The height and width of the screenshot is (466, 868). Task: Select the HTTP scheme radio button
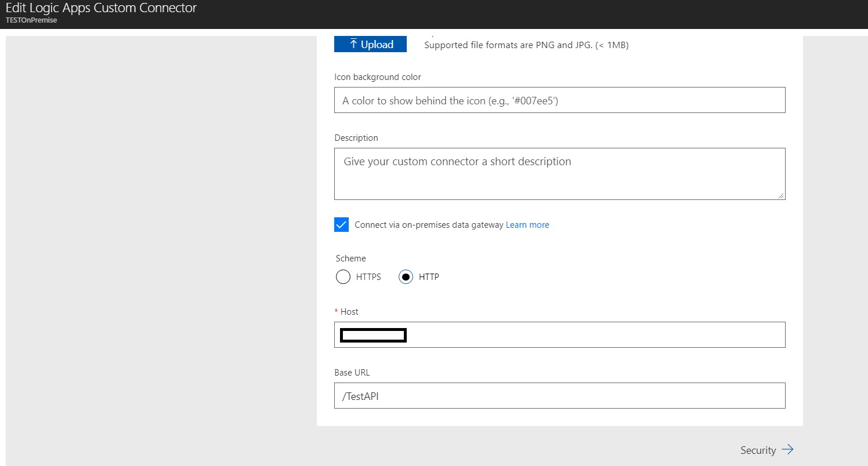[x=406, y=277]
